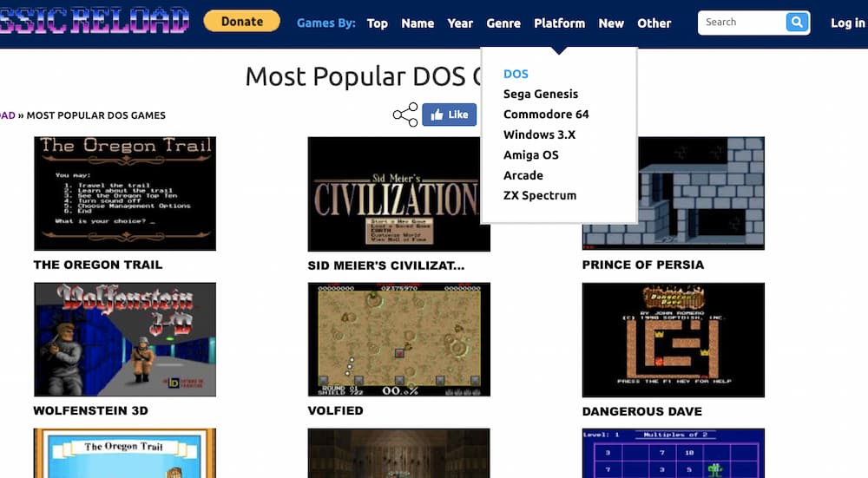Viewport: 868px width, 478px height.
Task: Open the dark brown corridor game thumbnail
Action: (x=399, y=453)
